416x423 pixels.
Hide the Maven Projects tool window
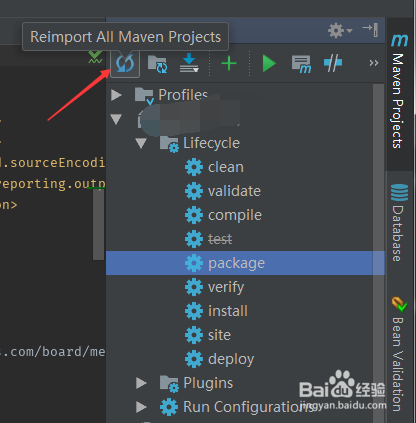pyautogui.click(x=370, y=30)
